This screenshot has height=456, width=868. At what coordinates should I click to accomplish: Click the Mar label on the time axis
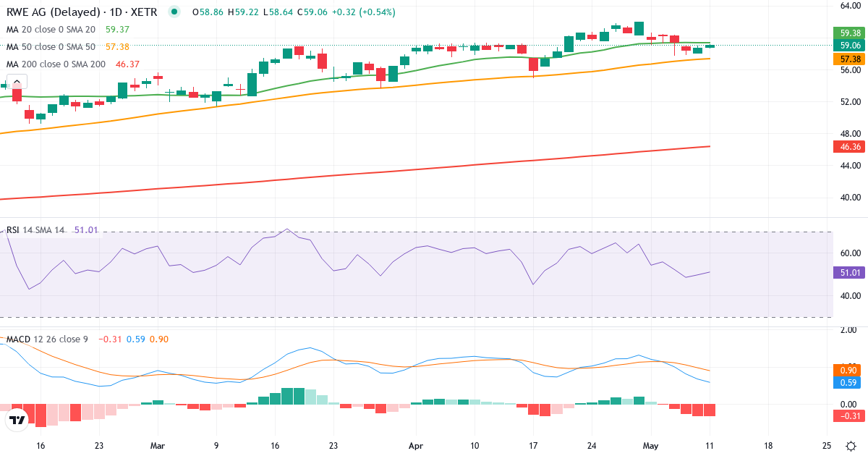coord(158,446)
